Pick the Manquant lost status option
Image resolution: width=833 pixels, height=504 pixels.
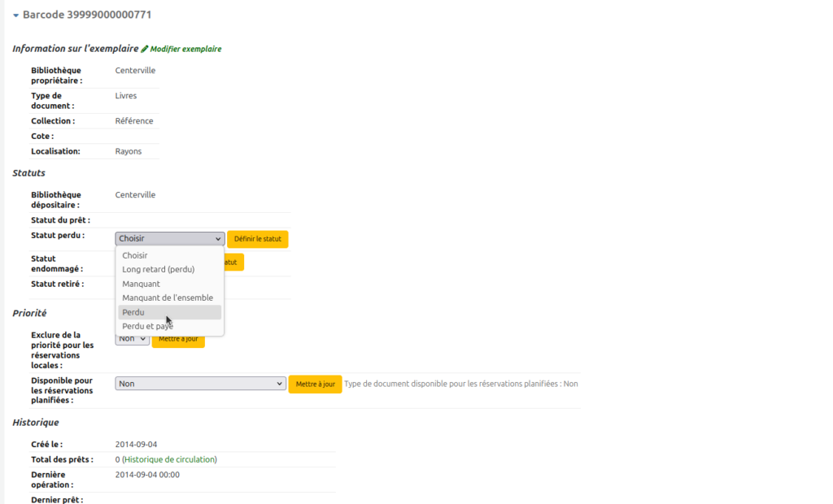pyautogui.click(x=141, y=284)
